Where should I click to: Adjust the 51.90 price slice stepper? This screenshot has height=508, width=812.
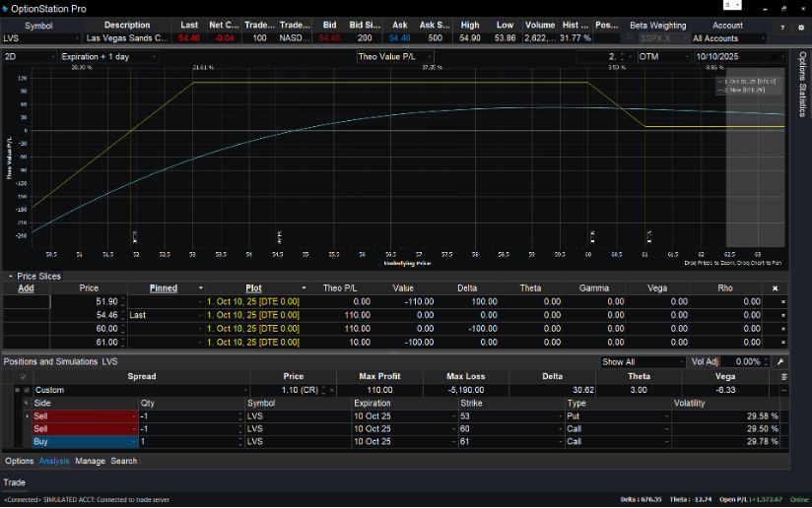click(122, 301)
